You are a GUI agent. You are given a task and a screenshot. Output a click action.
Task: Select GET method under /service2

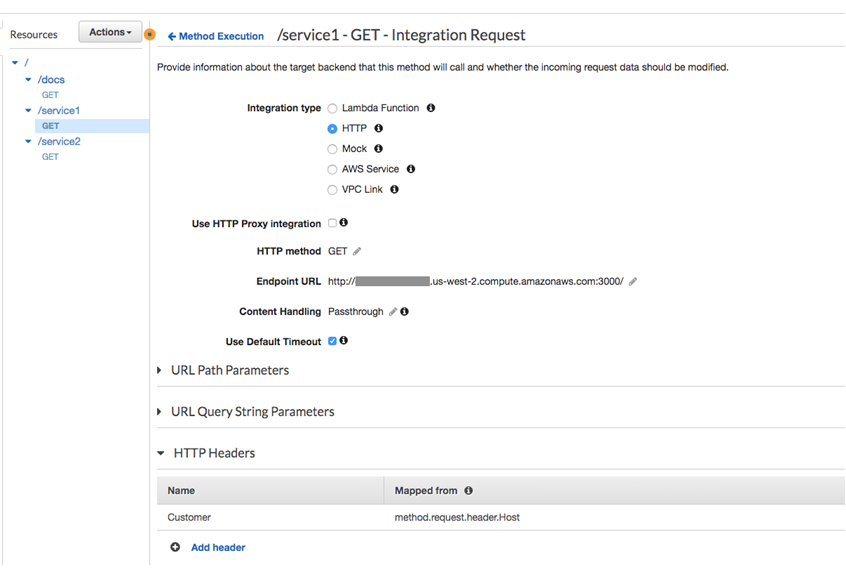click(x=50, y=157)
